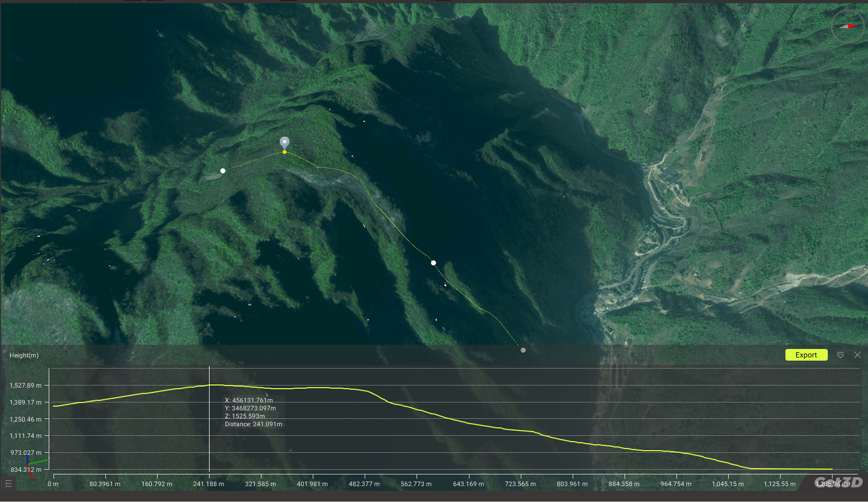Image resolution: width=868 pixels, height=502 pixels.
Task: Click the compass to reset north
Action: [x=847, y=26]
